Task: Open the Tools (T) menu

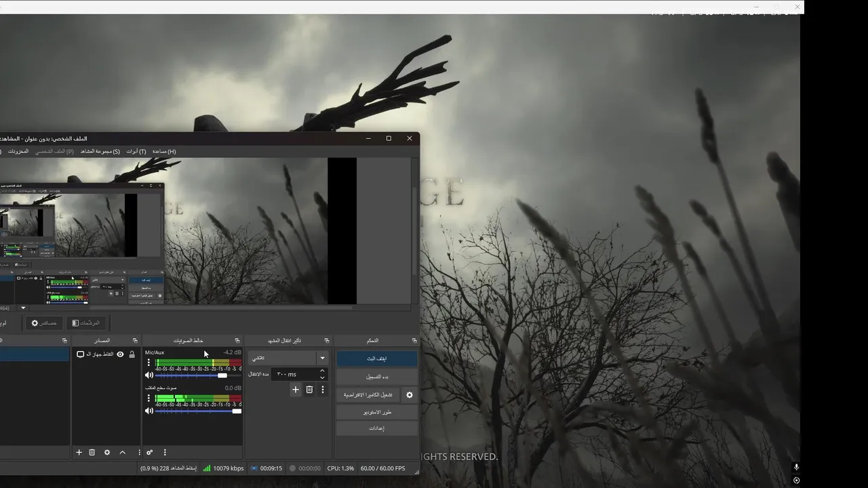Action: pyautogui.click(x=136, y=151)
